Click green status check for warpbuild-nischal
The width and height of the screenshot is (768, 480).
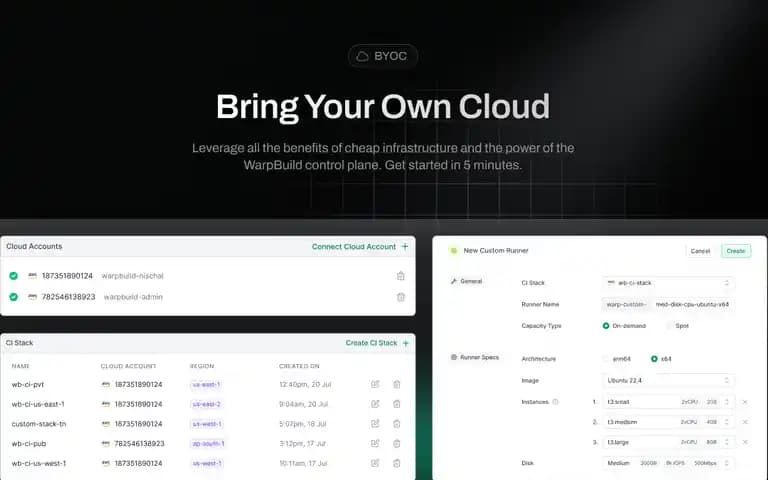(14, 276)
